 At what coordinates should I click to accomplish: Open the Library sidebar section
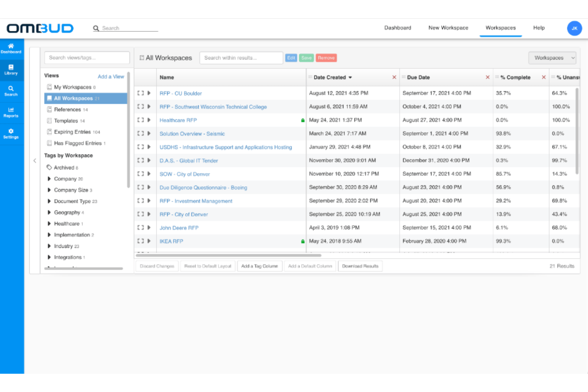coord(11,70)
